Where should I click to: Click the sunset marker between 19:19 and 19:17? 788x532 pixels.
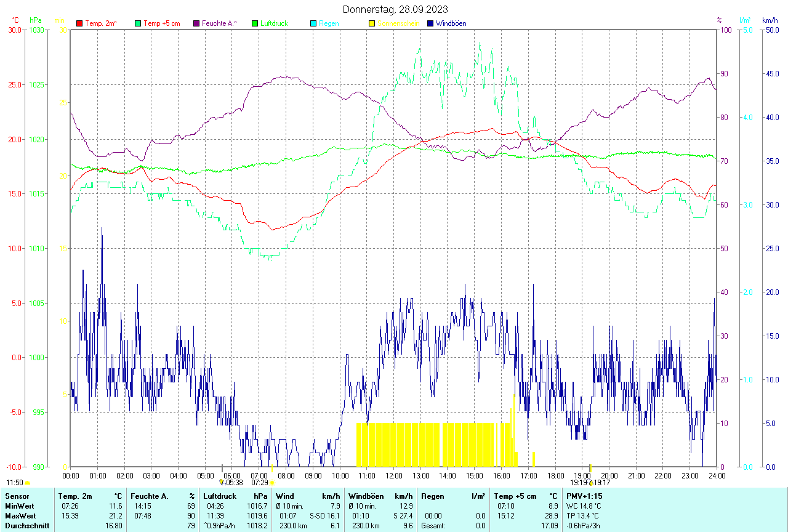[591, 483]
